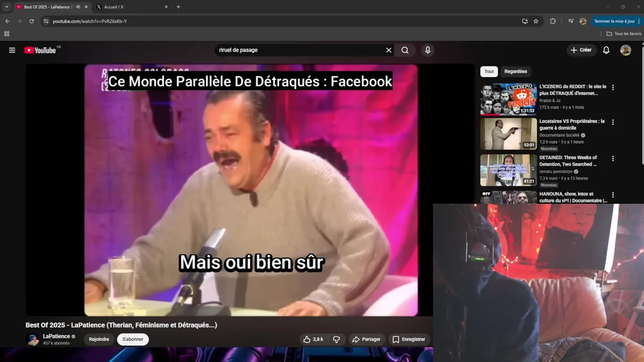Open new browser tab with plus
The image size is (644, 362).
[178, 7]
